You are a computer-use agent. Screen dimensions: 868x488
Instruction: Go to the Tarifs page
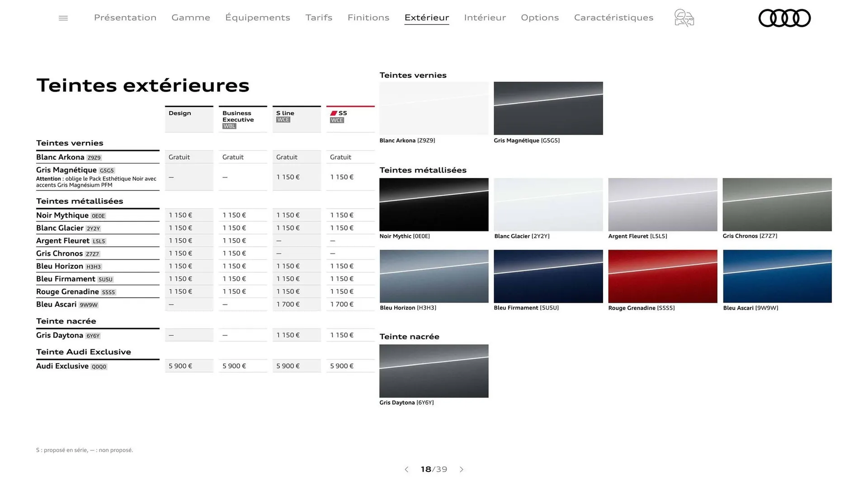click(x=319, y=17)
